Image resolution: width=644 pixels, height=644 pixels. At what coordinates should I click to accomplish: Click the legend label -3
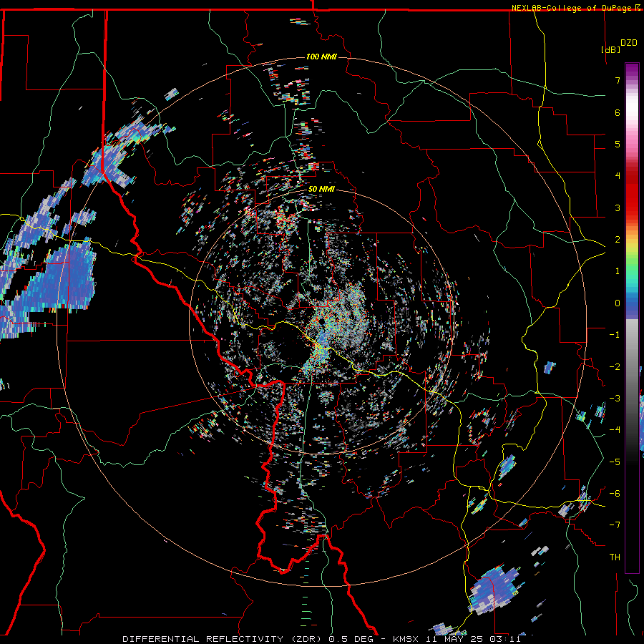pyautogui.click(x=615, y=399)
